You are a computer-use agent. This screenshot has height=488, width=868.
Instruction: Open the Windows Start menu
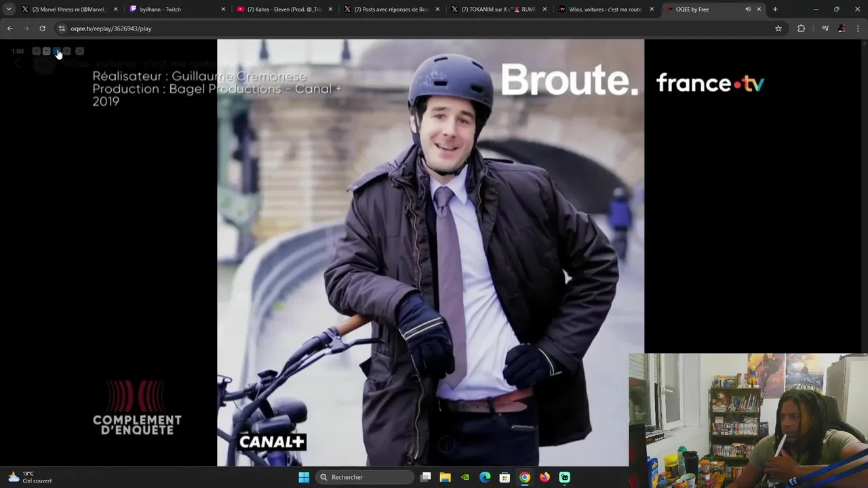(304, 477)
